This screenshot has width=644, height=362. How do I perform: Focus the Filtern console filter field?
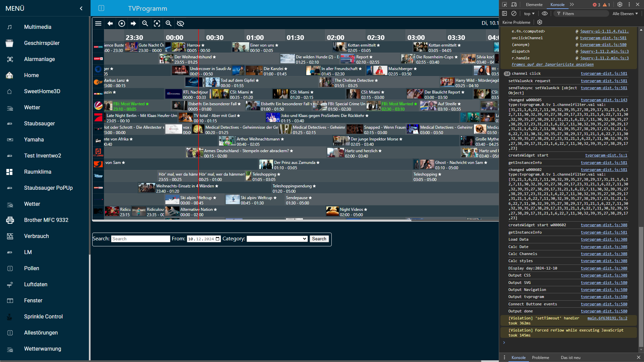[x=584, y=14]
